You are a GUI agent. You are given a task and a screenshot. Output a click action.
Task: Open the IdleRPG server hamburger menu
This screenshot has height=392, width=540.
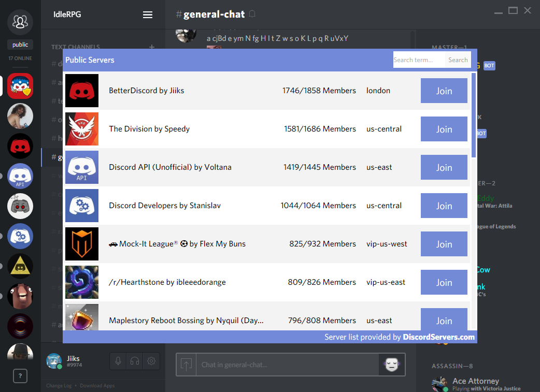pyautogui.click(x=147, y=15)
